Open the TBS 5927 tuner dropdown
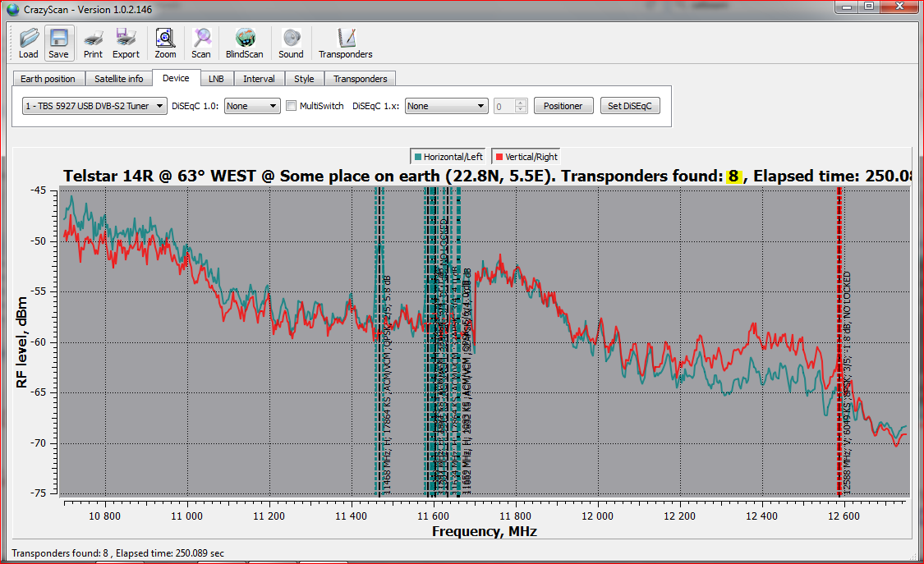Image resolution: width=924 pixels, height=564 pixels. click(94, 106)
